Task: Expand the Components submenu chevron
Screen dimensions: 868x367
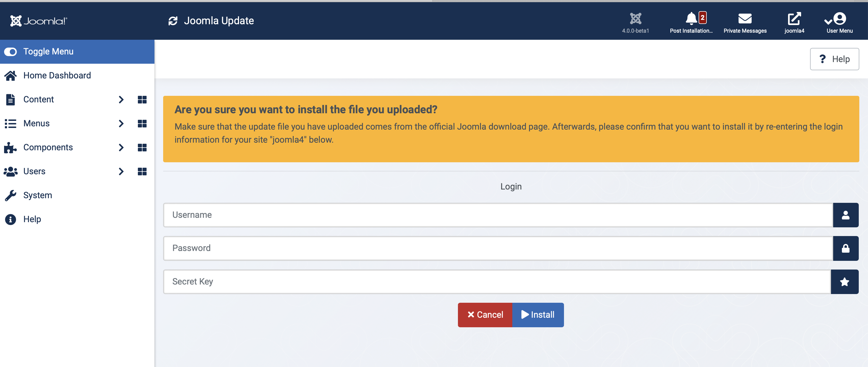Action: [x=121, y=147]
